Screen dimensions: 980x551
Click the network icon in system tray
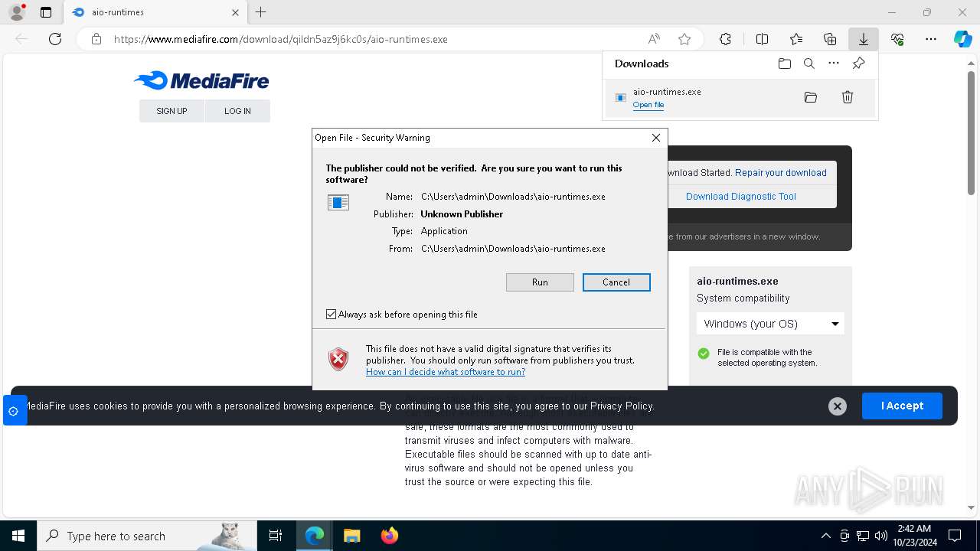point(862,536)
